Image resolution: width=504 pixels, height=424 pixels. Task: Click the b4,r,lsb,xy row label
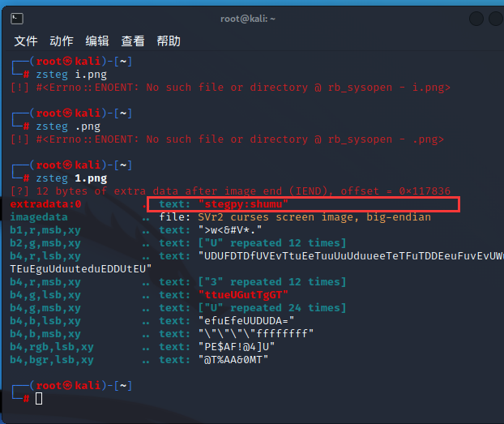pyautogui.click(x=45, y=256)
